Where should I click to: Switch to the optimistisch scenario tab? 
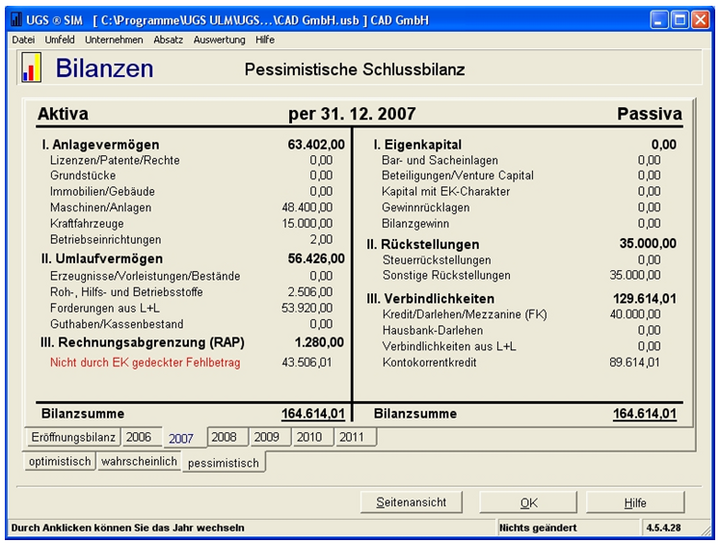click(x=60, y=461)
